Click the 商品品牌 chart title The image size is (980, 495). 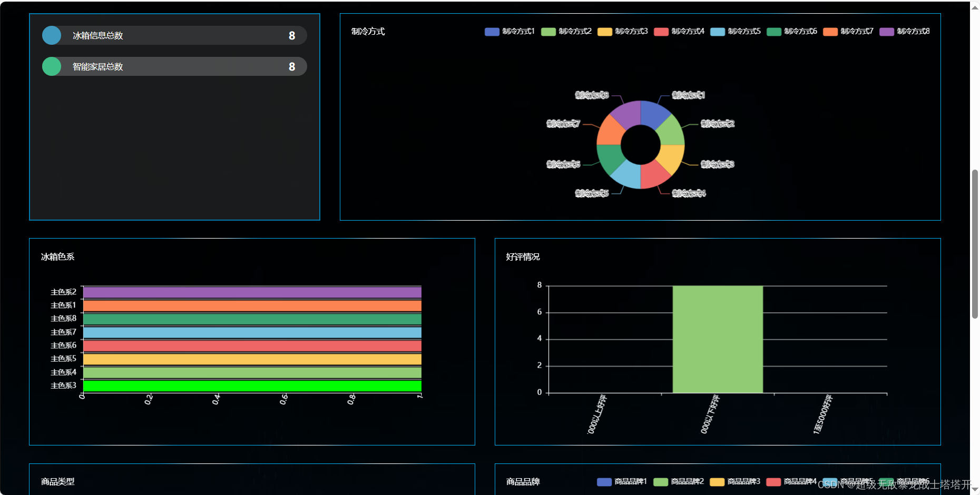[x=523, y=482]
